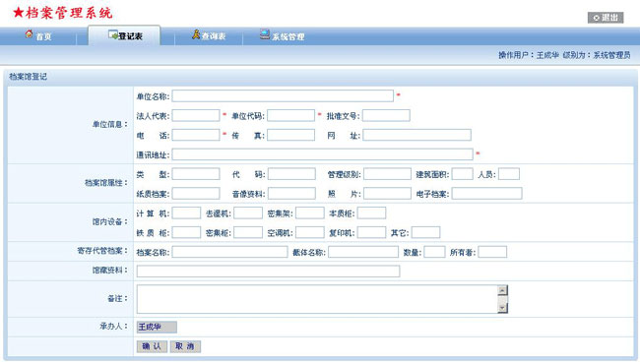The image size is (640, 364).
Task: Open the 查询表 tab
Action: (209, 35)
